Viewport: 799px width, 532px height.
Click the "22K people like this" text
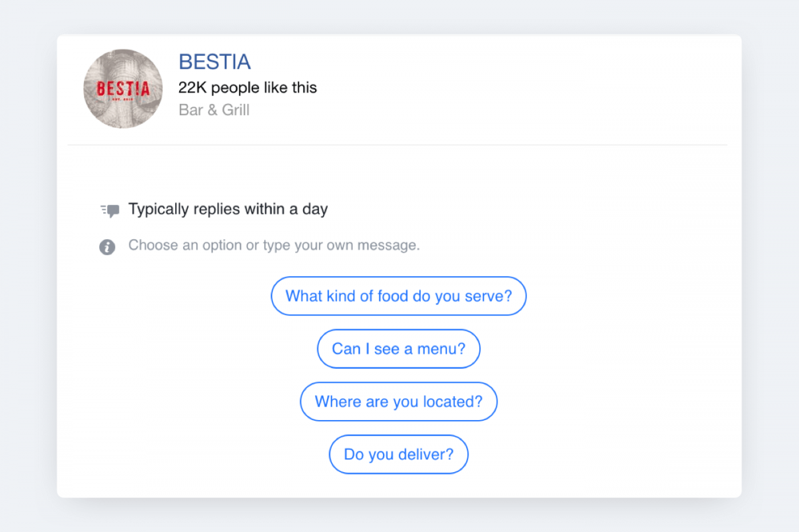click(248, 88)
